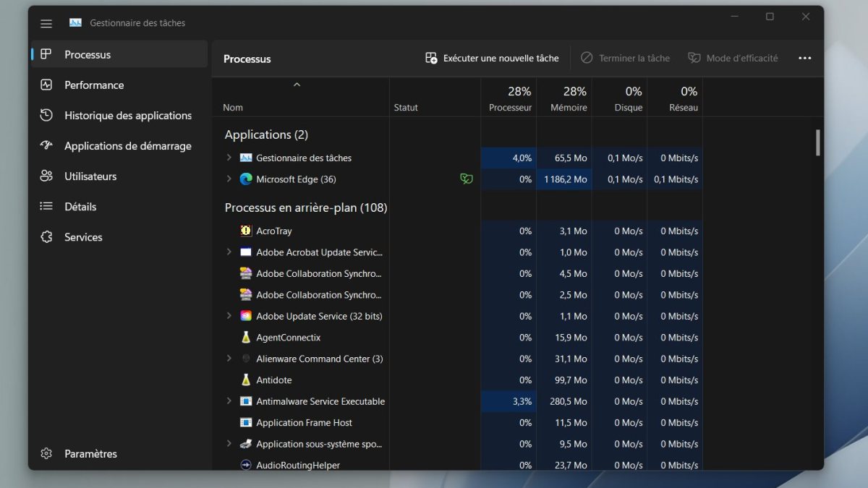Expand the Alienware Command Center group
Screen dimensions: 868x488
[x=229, y=359]
